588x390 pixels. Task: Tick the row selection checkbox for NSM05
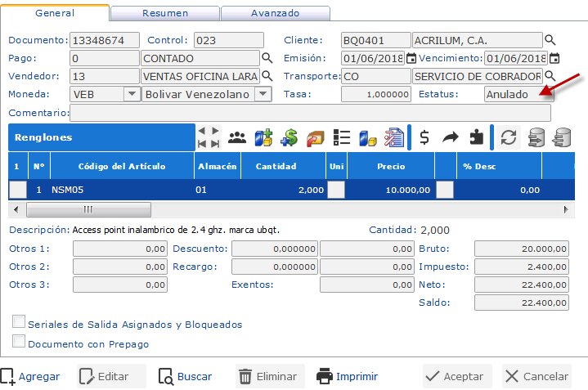click(18, 190)
